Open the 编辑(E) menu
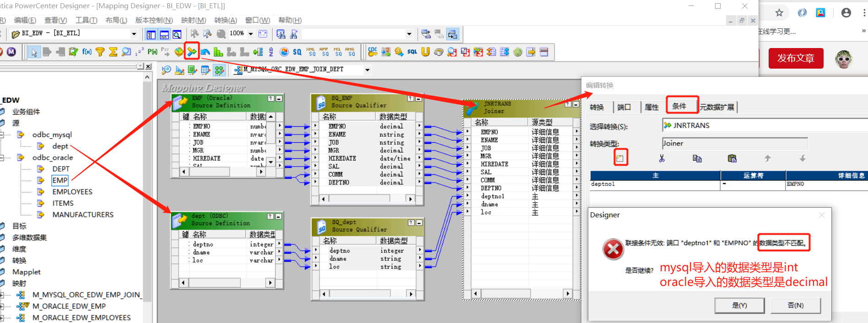Screen dimensions: 868x323 click(x=25, y=20)
